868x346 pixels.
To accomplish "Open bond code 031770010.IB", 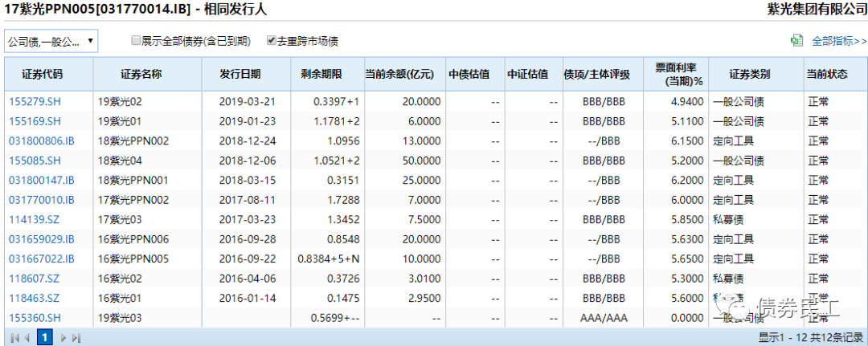I will coord(42,200).
